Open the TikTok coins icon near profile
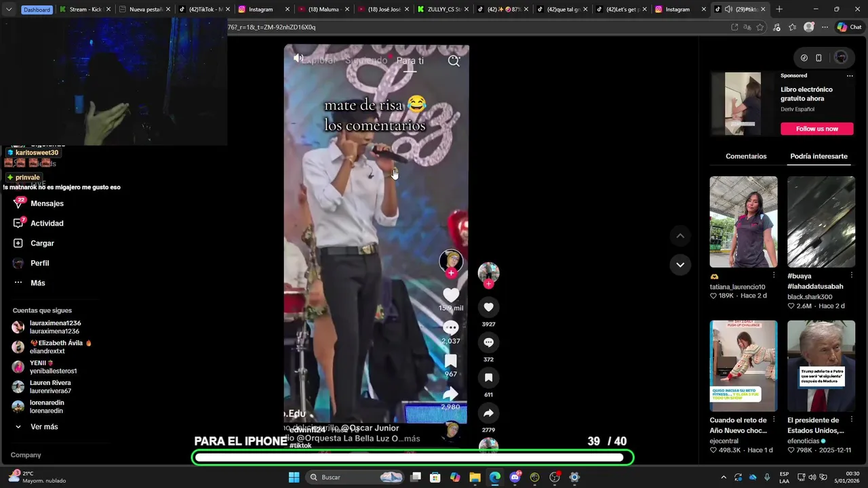Image resolution: width=868 pixels, height=488 pixels. [x=804, y=58]
